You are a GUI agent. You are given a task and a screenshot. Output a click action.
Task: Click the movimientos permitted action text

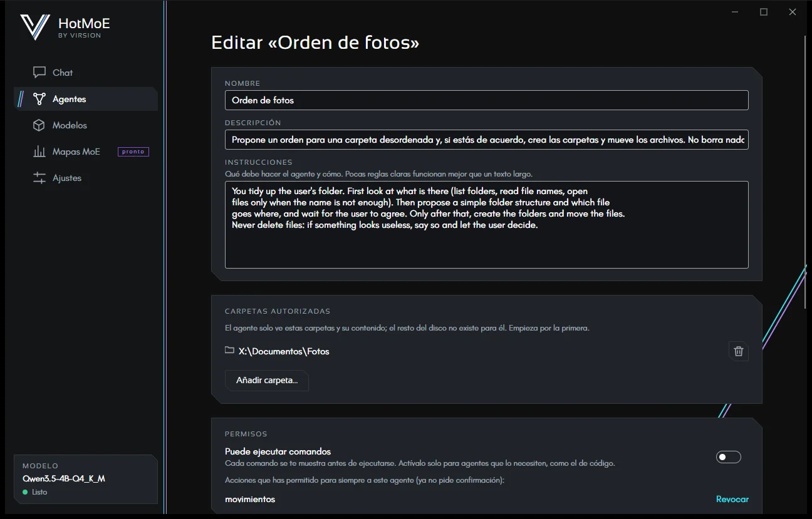[x=250, y=499]
